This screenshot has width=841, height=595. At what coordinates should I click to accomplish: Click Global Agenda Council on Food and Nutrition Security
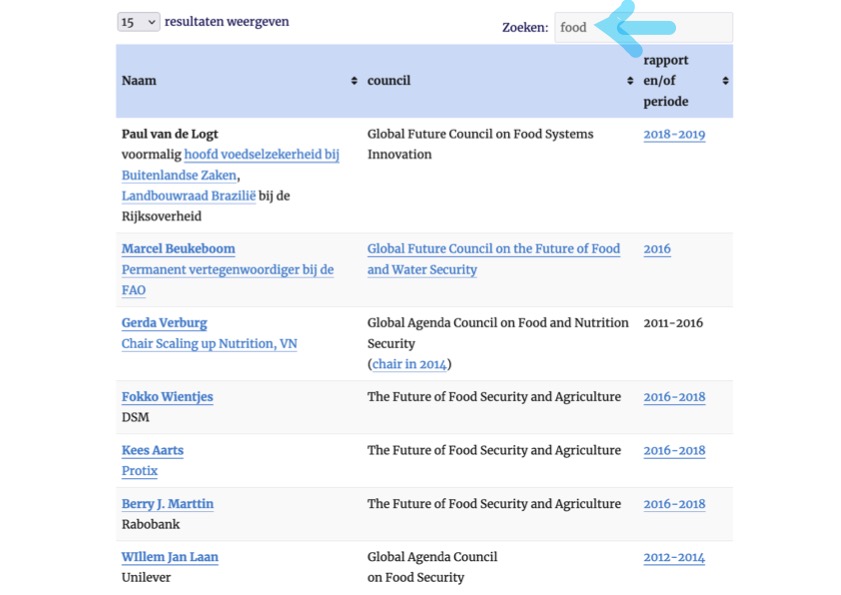(498, 333)
